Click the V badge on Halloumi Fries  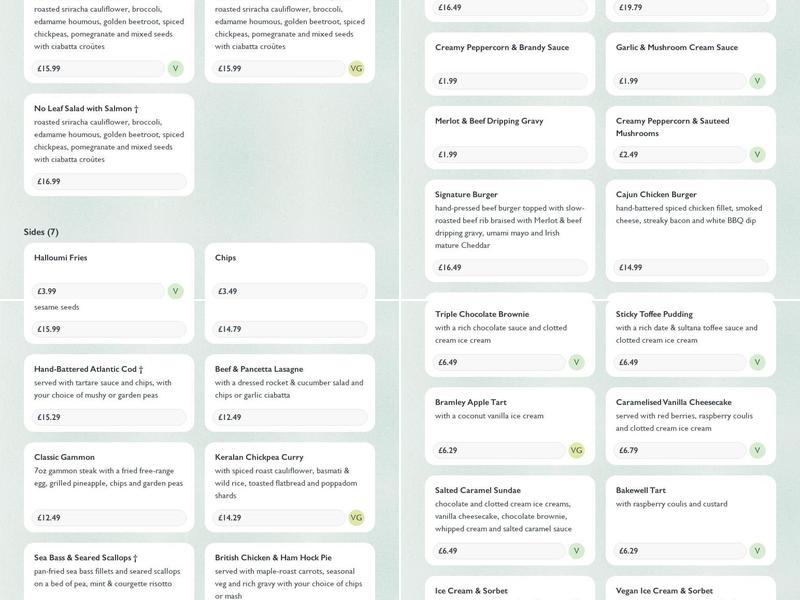(175, 292)
